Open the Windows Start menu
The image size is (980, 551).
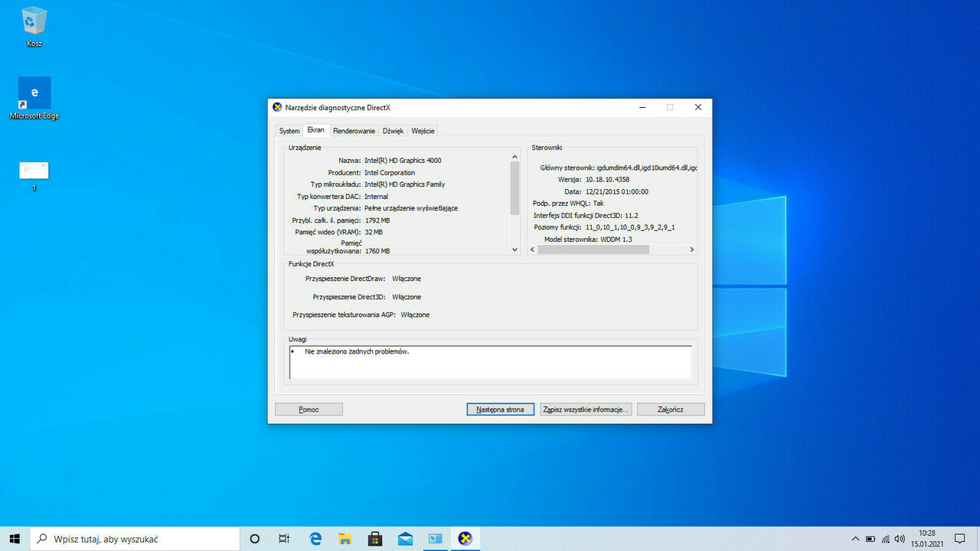[x=15, y=539]
